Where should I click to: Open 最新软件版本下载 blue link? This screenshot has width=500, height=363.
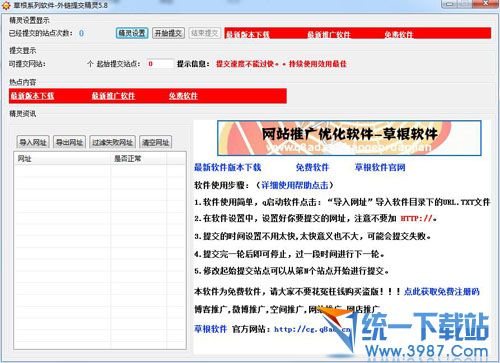click(228, 167)
